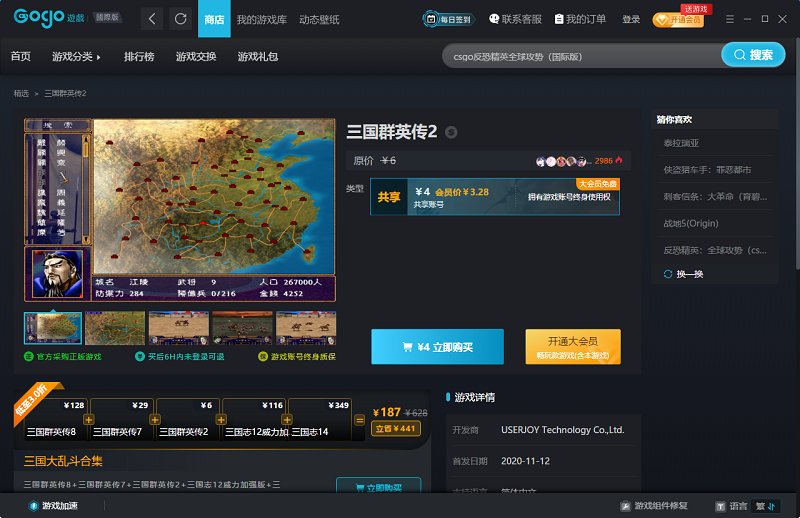Click the flame popularity icon next to 2986
The height and width of the screenshot is (518, 800).
(619, 160)
